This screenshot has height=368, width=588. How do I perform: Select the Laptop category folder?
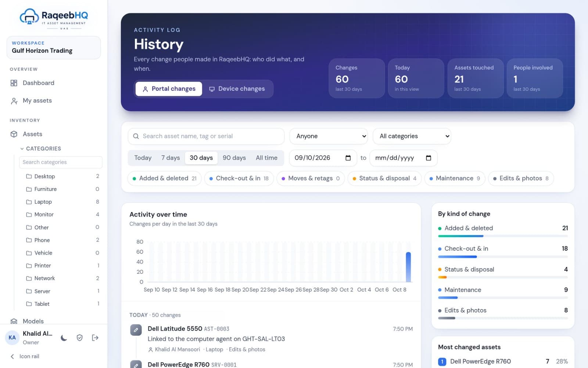tap(62, 202)
